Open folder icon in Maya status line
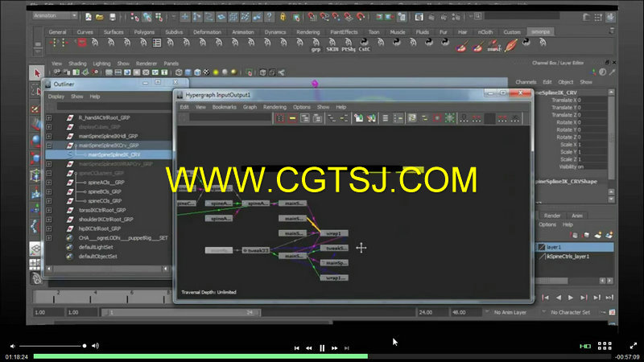The width and height of the screenshot is (644, 362). click(x=99, y=17)
